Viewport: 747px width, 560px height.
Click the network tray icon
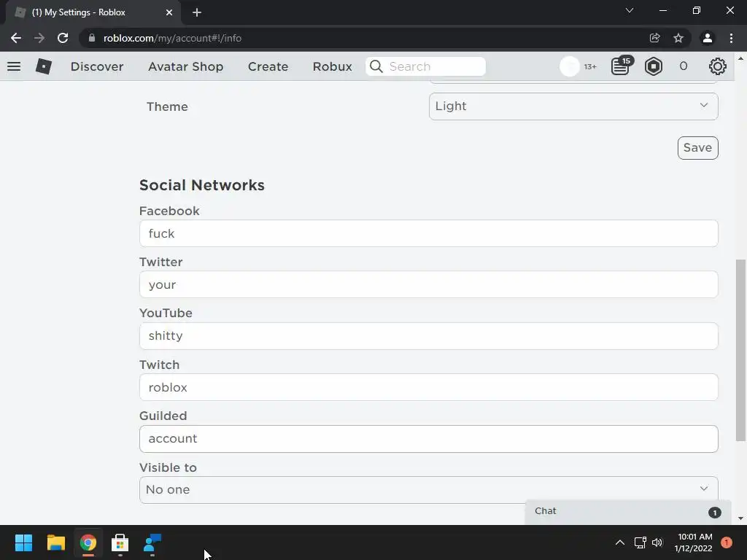pyautogui.click(x=640, y=542)
